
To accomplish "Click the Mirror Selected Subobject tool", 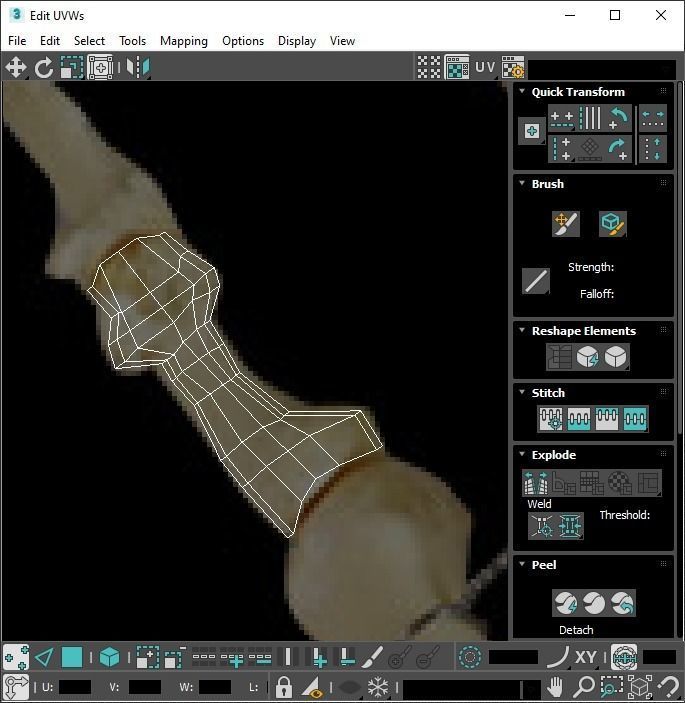I will (138, 67).
